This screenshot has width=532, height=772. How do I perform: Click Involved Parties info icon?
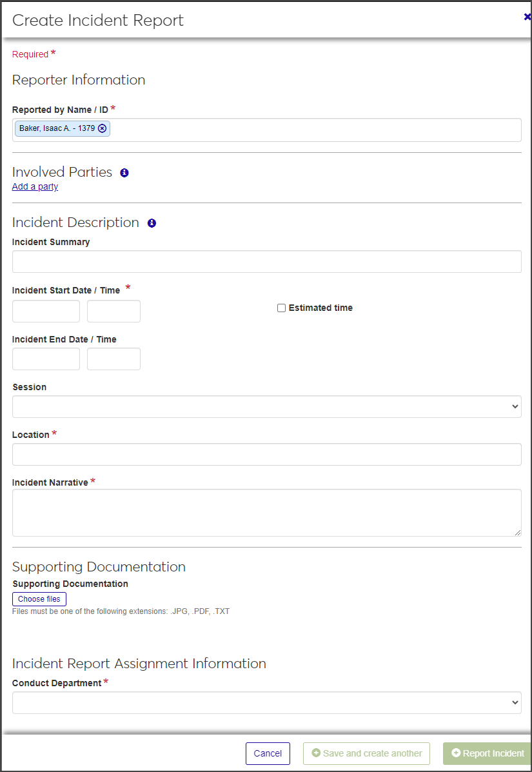124,173
